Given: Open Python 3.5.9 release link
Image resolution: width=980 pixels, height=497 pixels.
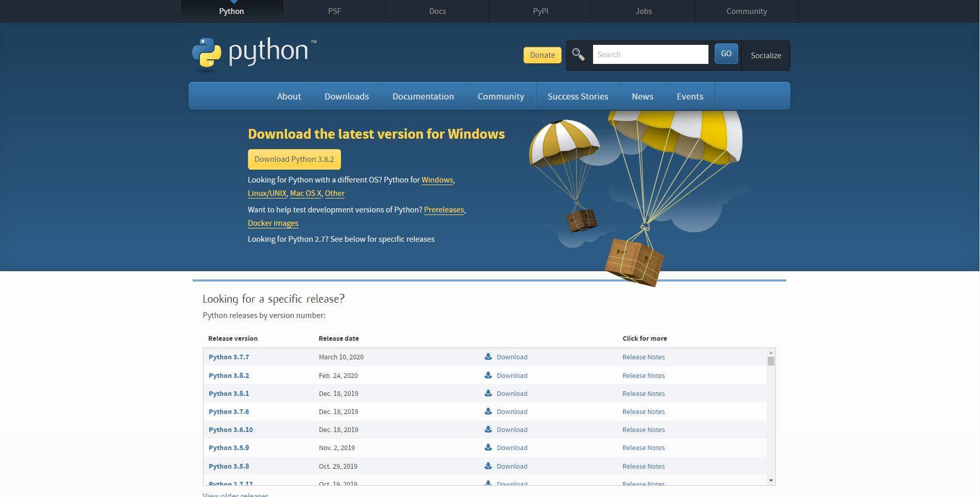Looking at the screenshot, I should [229, 448].
